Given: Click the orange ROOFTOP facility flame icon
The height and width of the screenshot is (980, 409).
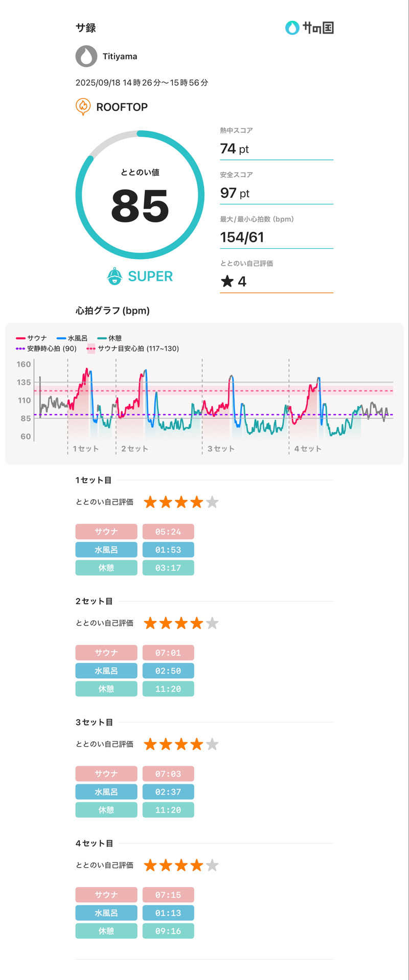Looking at the screenshot, I should [83, 106].
